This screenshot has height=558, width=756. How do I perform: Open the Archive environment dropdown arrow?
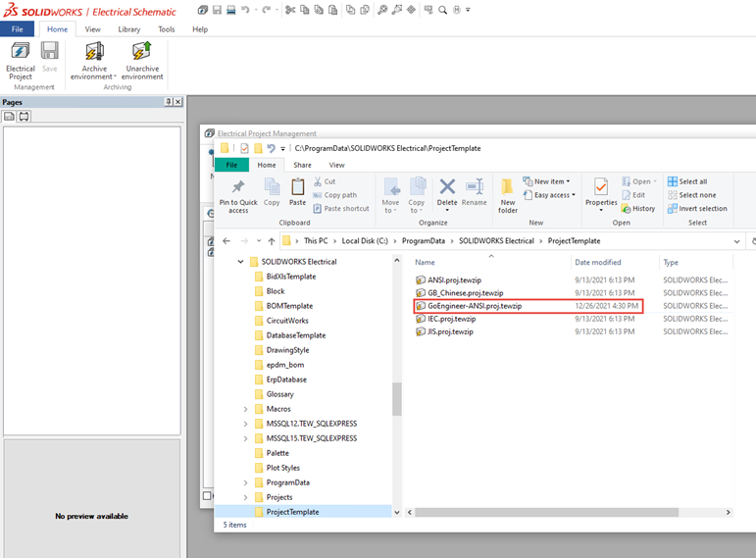pos(116,76)
